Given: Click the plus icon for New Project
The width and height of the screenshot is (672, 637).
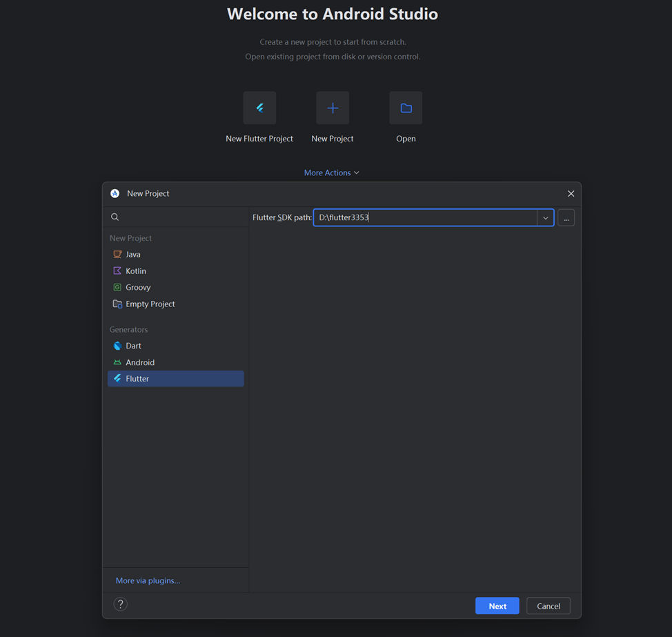Looking at the screenshot, I should (333, 108).
